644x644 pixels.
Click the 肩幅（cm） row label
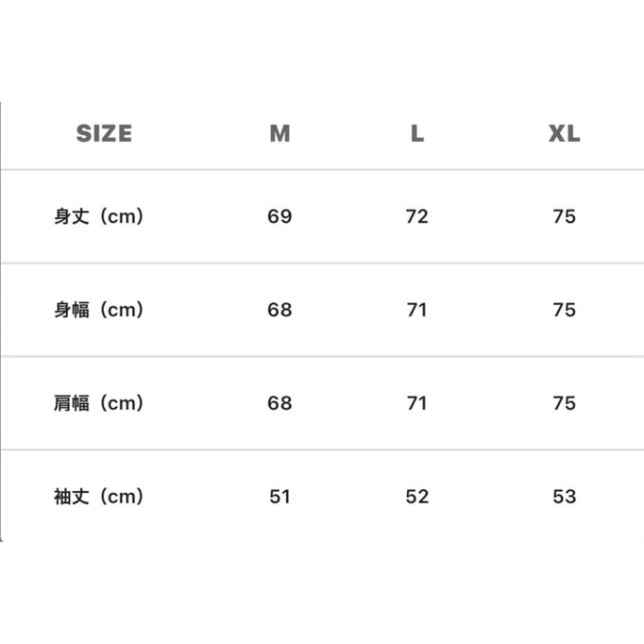98,403
